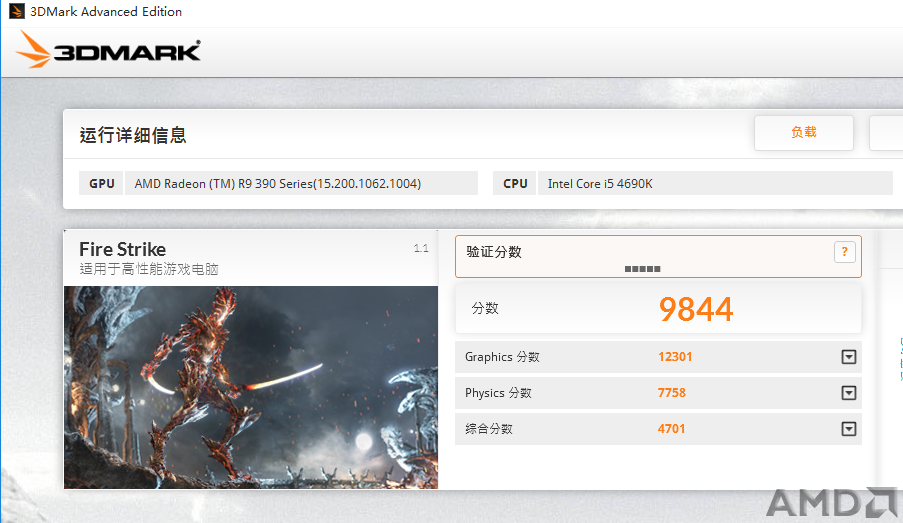903x523 pixels.
Task: Expand the 综合分数 details arrow
Action: (x=848, y=429)
